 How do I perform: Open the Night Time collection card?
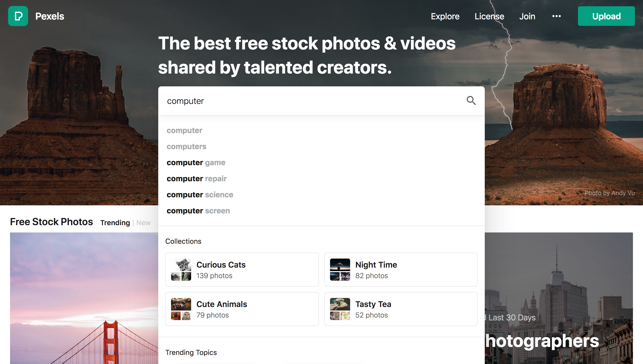click(x=401, y=270)
